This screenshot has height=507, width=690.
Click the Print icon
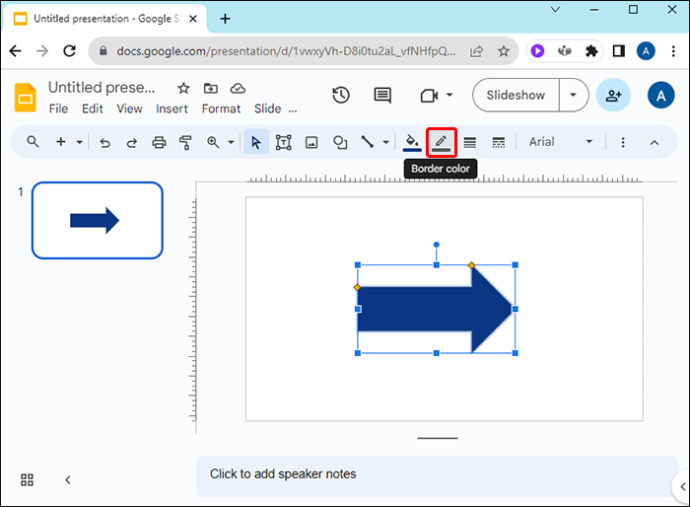(x=159, y=143)
